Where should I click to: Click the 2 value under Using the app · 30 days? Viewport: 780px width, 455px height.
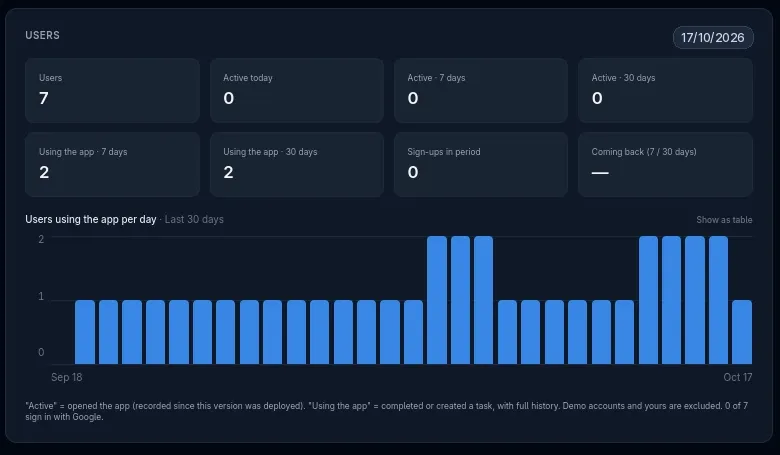tap(228, 173)
